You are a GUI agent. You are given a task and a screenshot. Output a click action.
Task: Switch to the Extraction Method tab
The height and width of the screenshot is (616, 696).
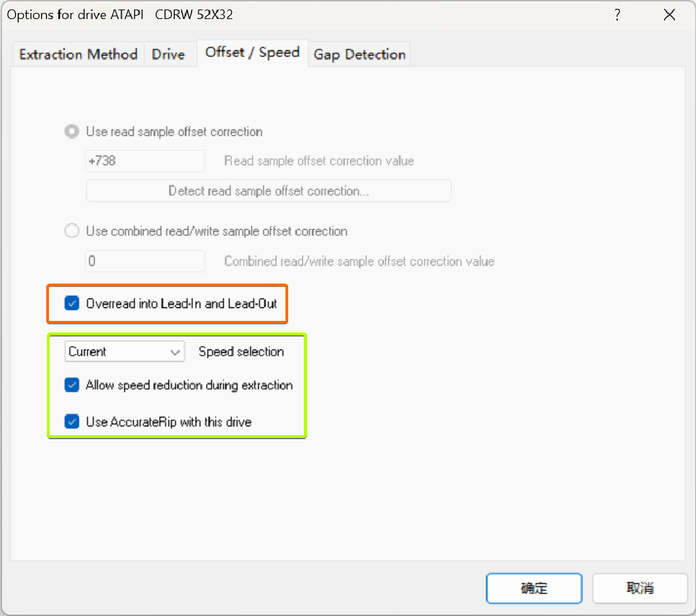point(77,54)
